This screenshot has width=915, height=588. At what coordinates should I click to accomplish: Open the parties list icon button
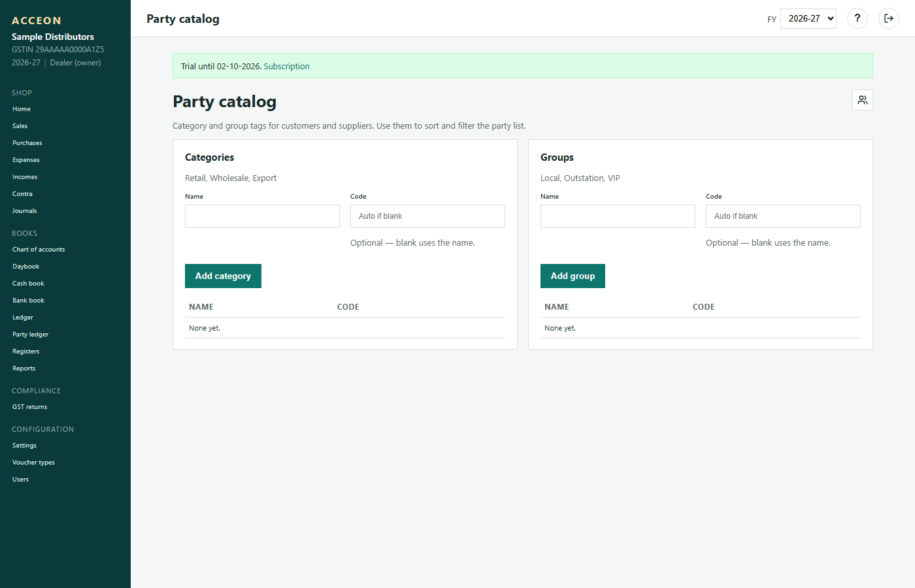863,100
